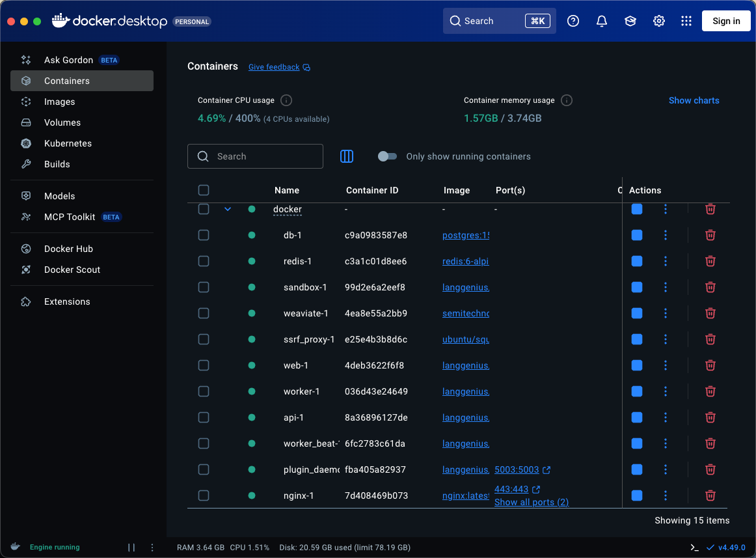Open the notifications bell icon
756x558 pixels.
click(602, 21)
